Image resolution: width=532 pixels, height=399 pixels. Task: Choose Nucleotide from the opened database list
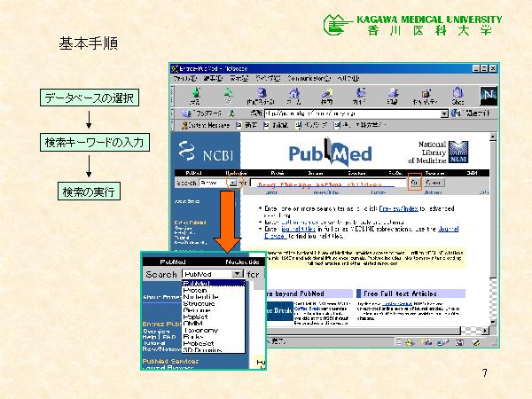[x=200, y=298]
